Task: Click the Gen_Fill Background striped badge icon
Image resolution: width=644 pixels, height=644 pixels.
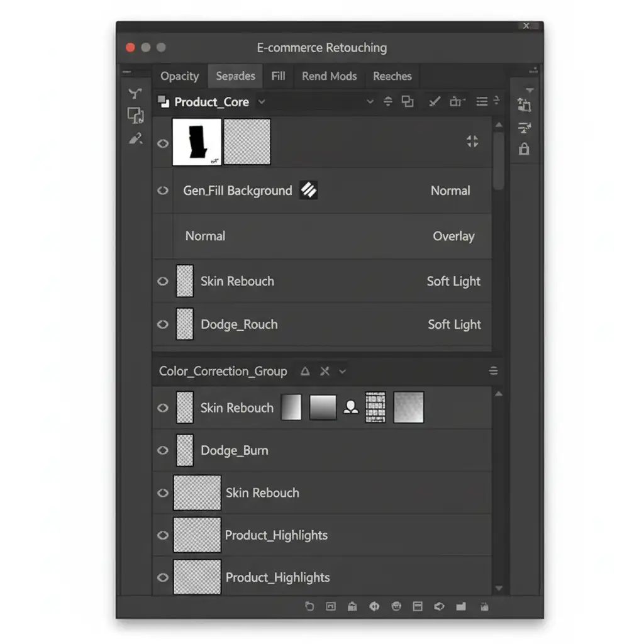Action: coord(308,190)
